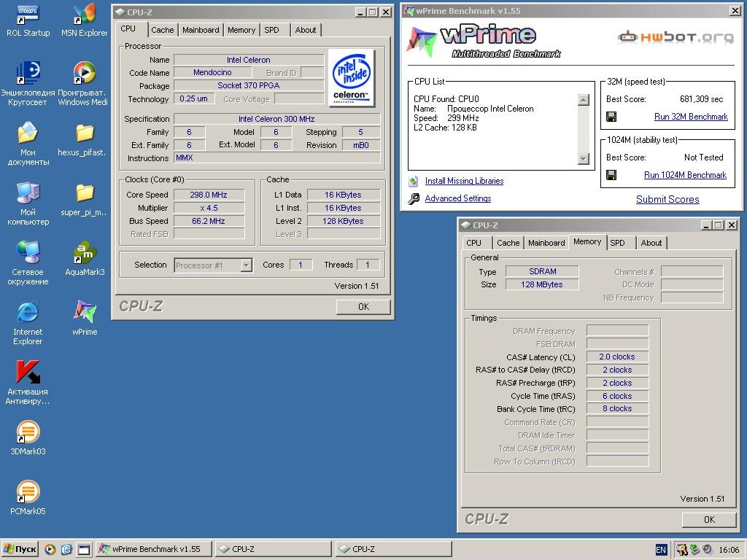The width and height of the screenshot is (747, 560).
Task: Click the 32M benchmark save floppy icon
Action: click(611, 117)
